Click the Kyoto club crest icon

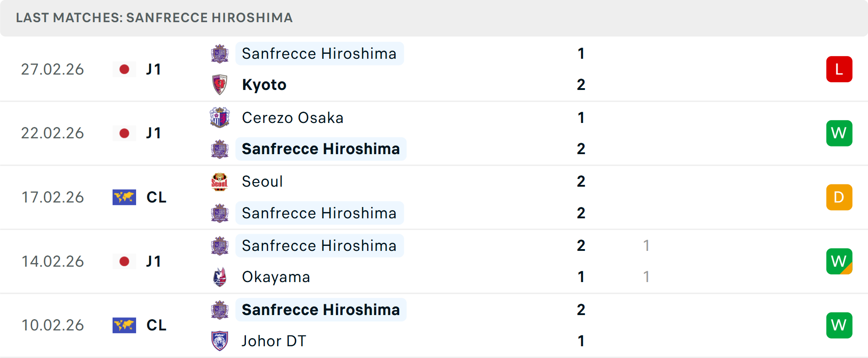point(220,84)
